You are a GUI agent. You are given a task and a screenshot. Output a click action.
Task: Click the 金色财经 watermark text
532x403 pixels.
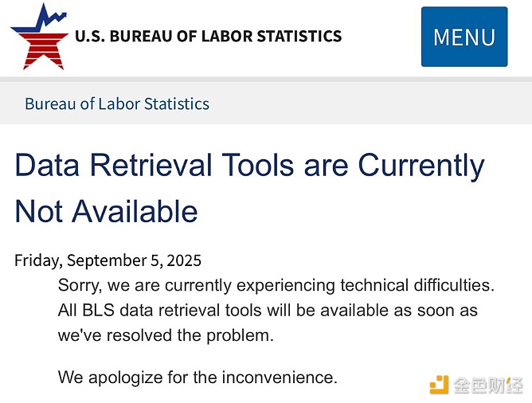click(x=488, y=385)
